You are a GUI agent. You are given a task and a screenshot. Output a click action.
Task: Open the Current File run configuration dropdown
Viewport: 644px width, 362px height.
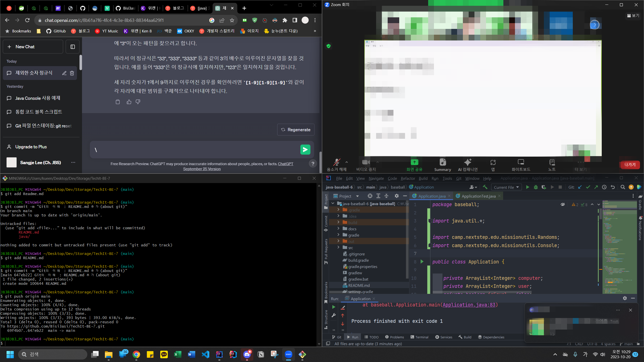[506, 187]
